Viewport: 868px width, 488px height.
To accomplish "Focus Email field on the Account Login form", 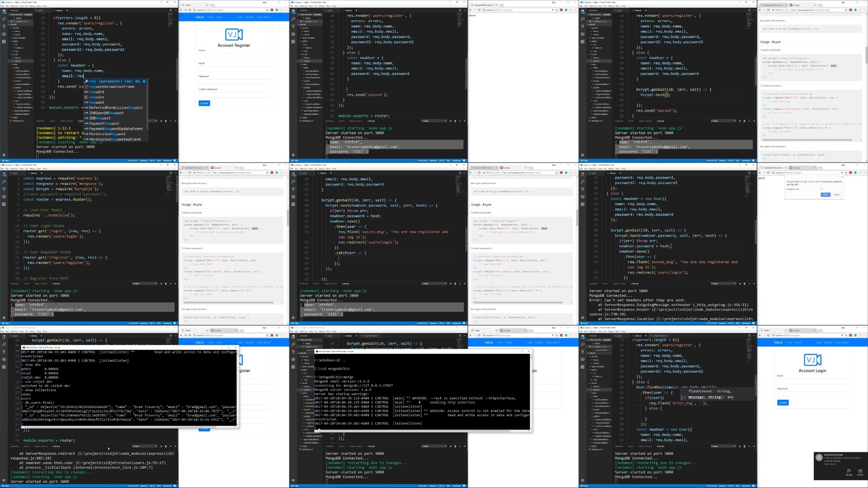I will coord(812,381).
